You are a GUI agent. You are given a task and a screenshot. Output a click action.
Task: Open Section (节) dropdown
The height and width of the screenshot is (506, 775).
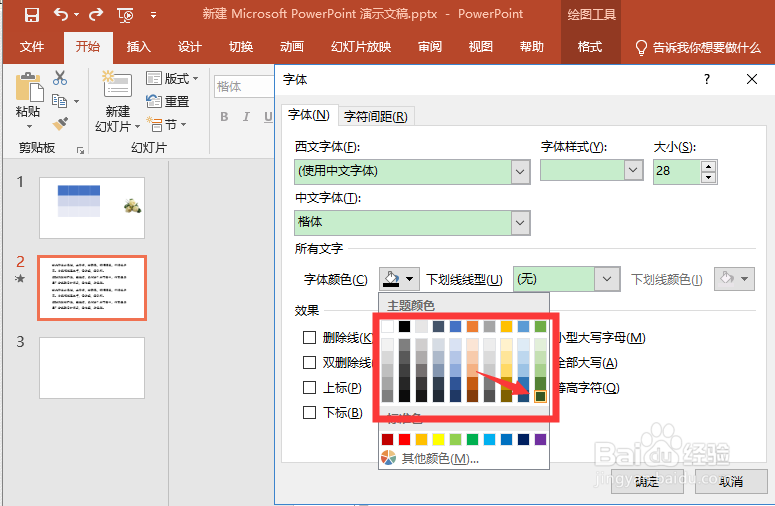click(x=166, y=124)
